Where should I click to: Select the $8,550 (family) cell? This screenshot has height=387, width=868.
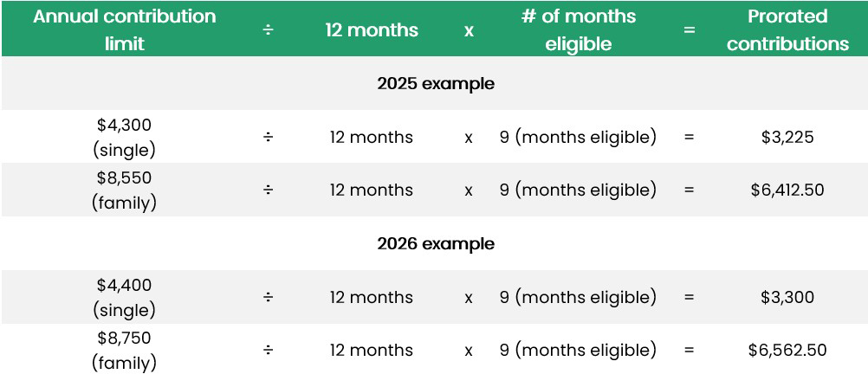coord(124,190)
